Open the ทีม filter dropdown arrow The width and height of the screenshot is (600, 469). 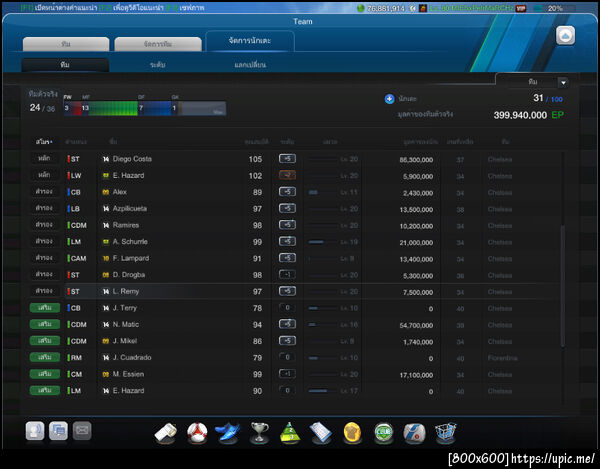tap(563, 82)
